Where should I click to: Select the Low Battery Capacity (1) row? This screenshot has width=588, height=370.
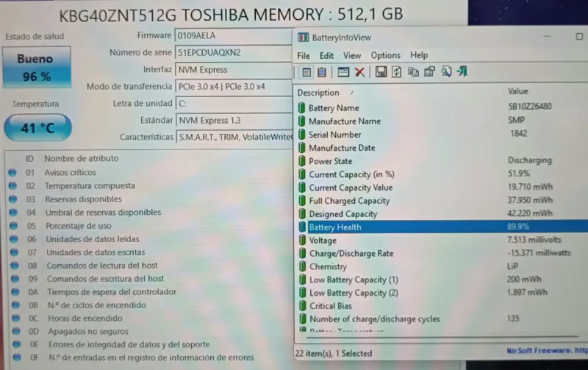[442, 280]
